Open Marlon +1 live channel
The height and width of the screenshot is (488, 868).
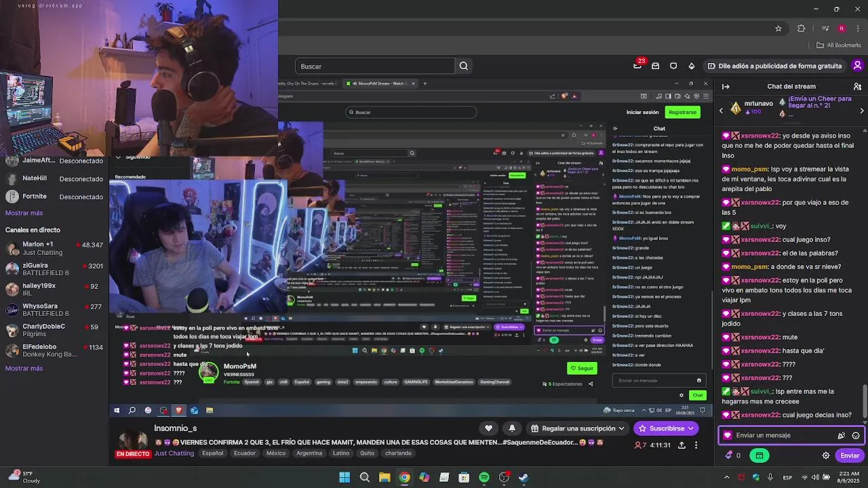(x=54, y=248)
